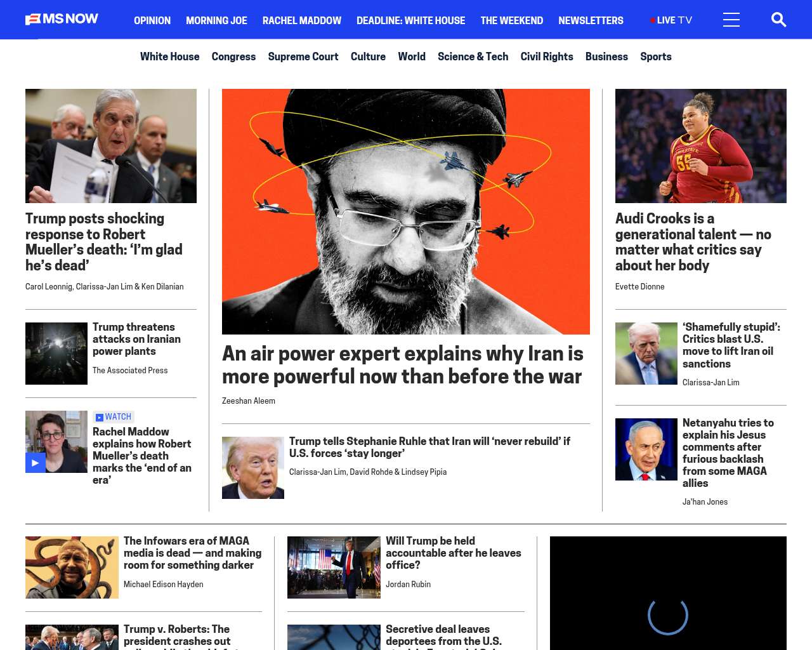Open the Netanyahu thumbnail
Viewport: 812px width, 650px height.
point(646,449)
